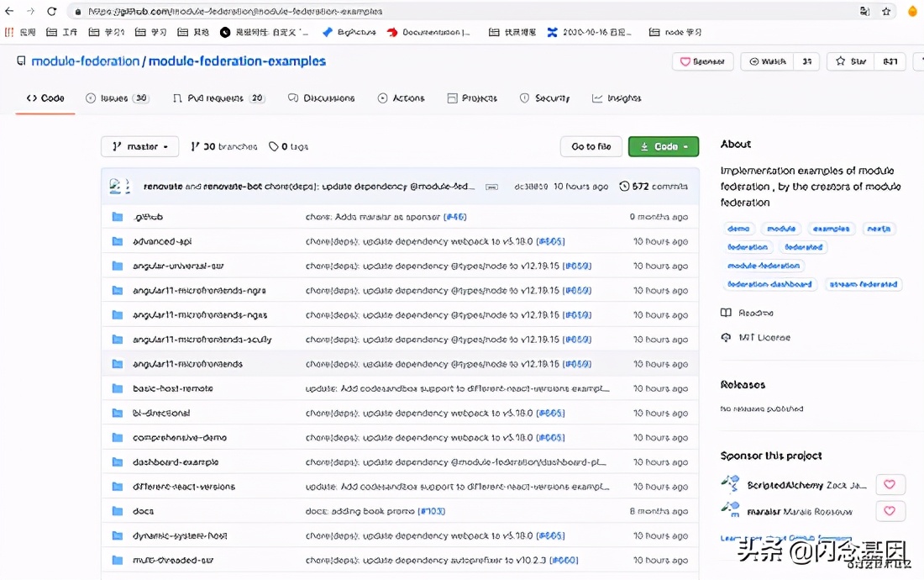Image resolution: width=924 pixels, height=580 pixels.
Task: Click the translate icon in the address bar
Action: (864, 12)
